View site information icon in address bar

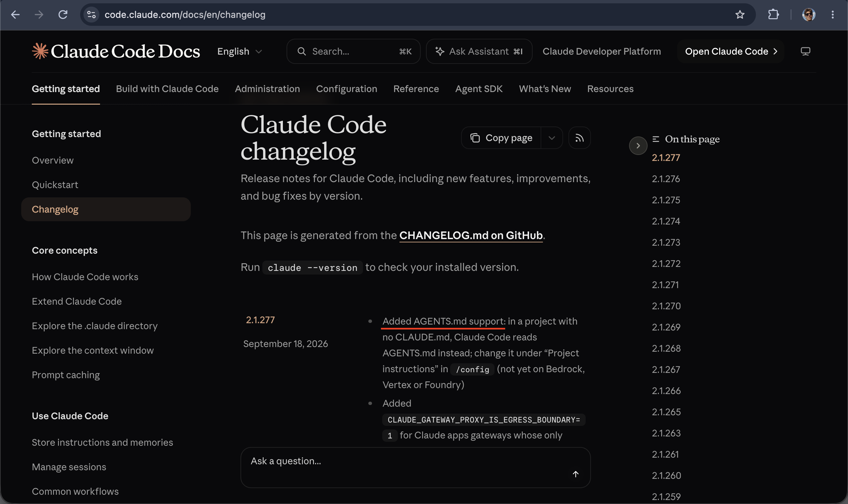pos(91,15)
